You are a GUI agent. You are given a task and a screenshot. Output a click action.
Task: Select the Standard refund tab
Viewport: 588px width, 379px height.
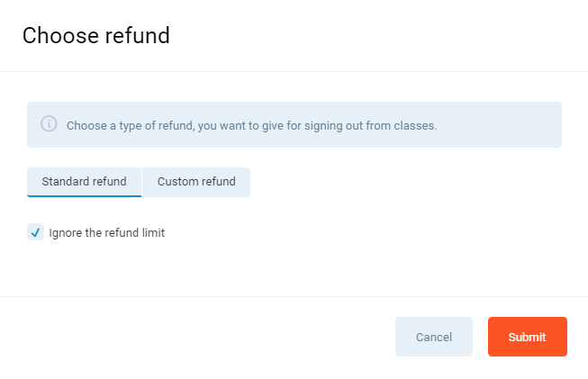click(84, 182)
